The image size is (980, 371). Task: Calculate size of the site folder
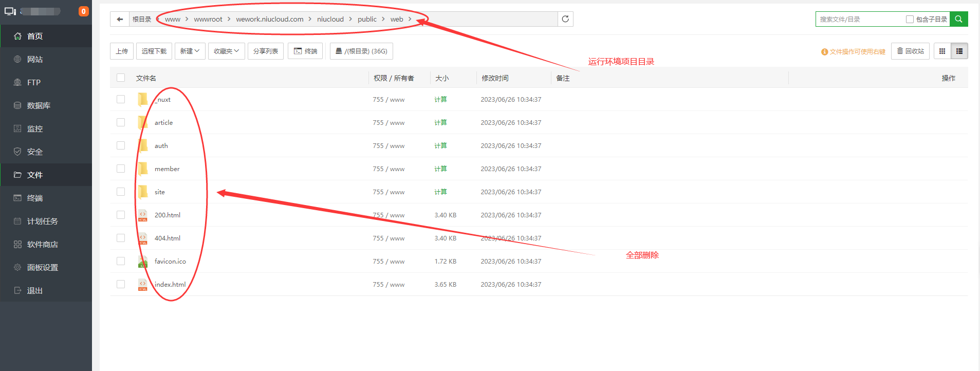[x=440, y=192]
